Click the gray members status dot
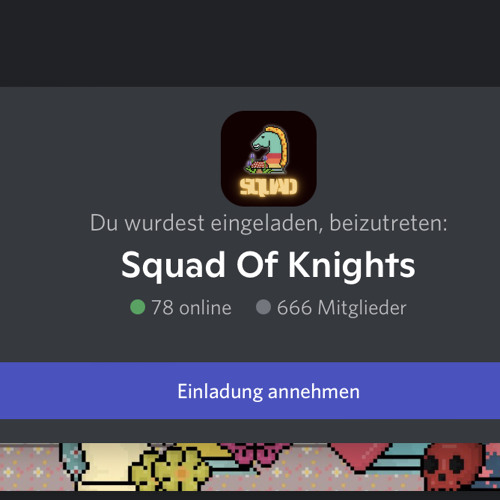The height and width of the screenshot is (500, 500). pos(263,307)
